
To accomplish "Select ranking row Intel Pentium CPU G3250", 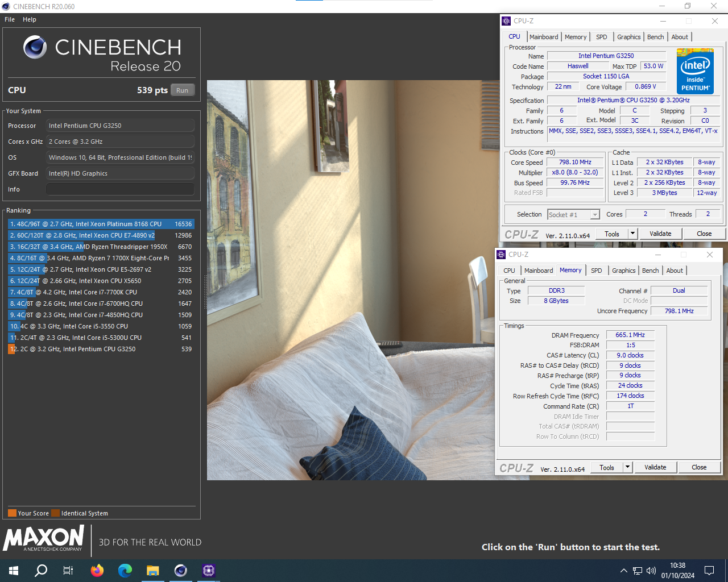I will pos(101,349).
